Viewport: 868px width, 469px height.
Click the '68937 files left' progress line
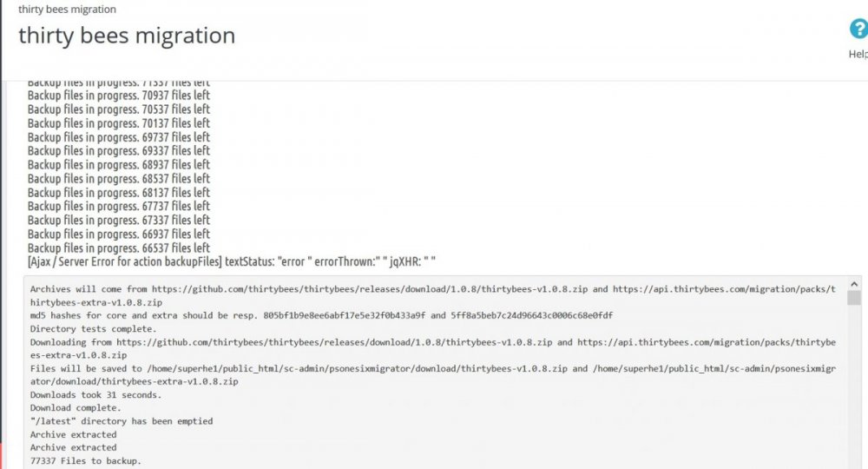click(x=119, y=164)
